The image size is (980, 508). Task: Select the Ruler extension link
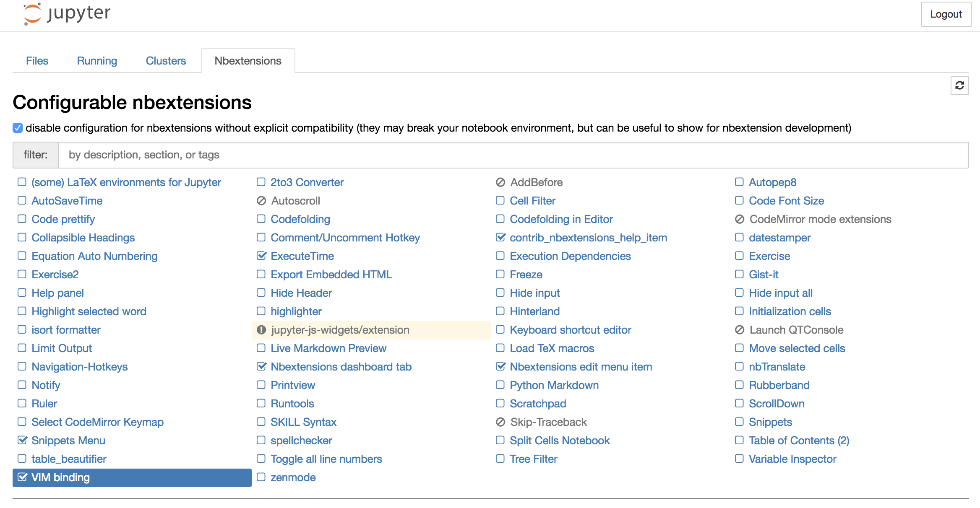pos(44,404)
